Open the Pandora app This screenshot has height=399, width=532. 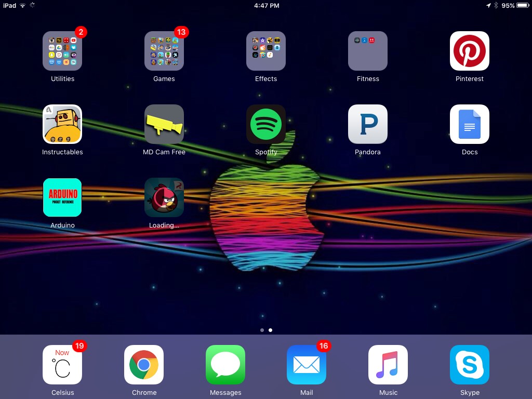click(x=368, y=124)
